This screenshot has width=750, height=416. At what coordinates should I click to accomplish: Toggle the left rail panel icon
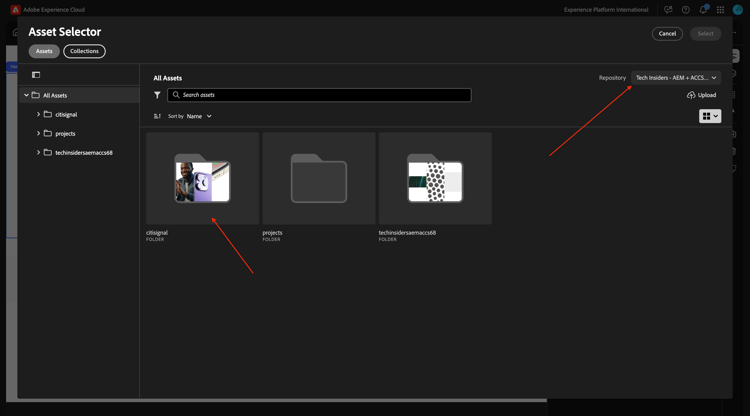[36, 75]
